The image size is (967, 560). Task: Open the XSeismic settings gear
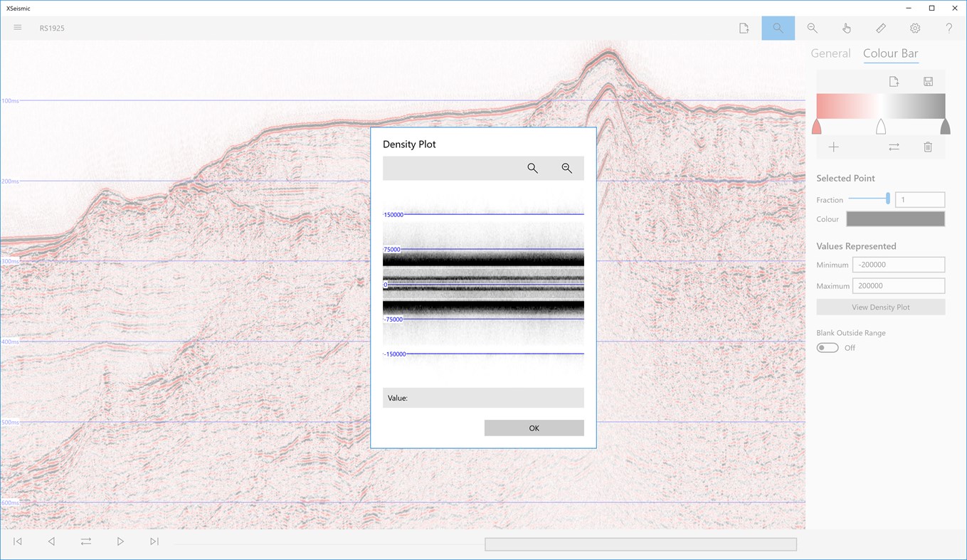[914, 28]
